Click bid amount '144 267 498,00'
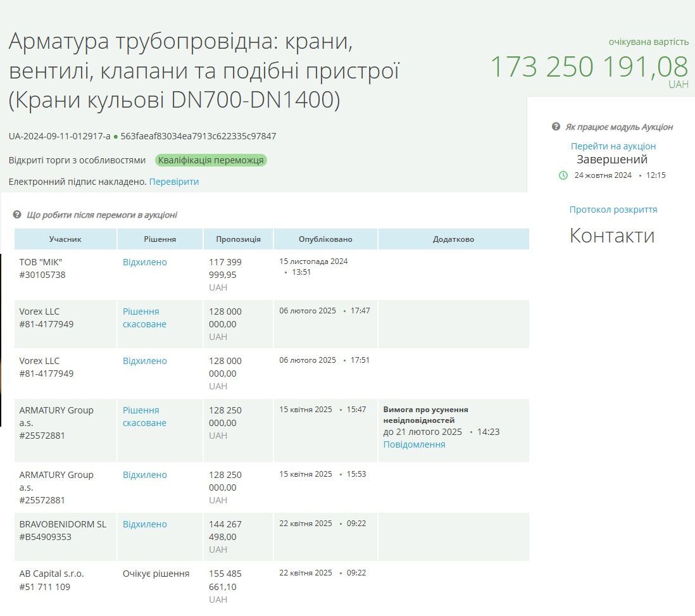695x616 pixels. (x=225, y=531)
